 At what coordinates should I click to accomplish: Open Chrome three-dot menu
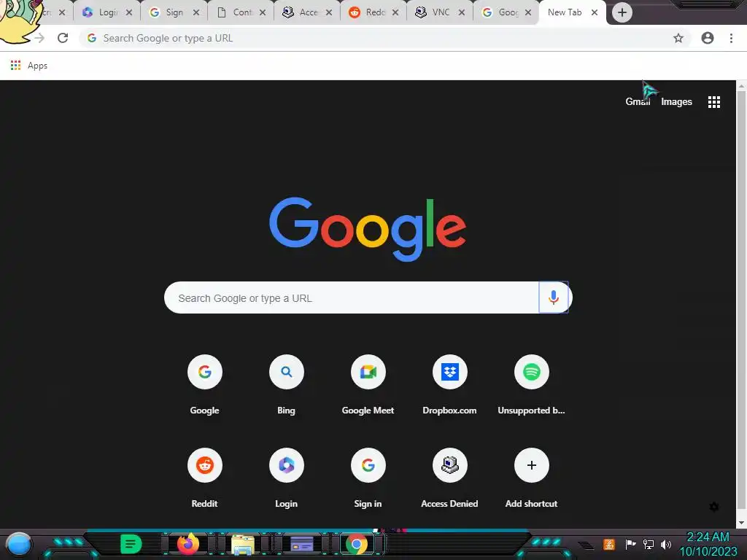click(x=731, y=38)
